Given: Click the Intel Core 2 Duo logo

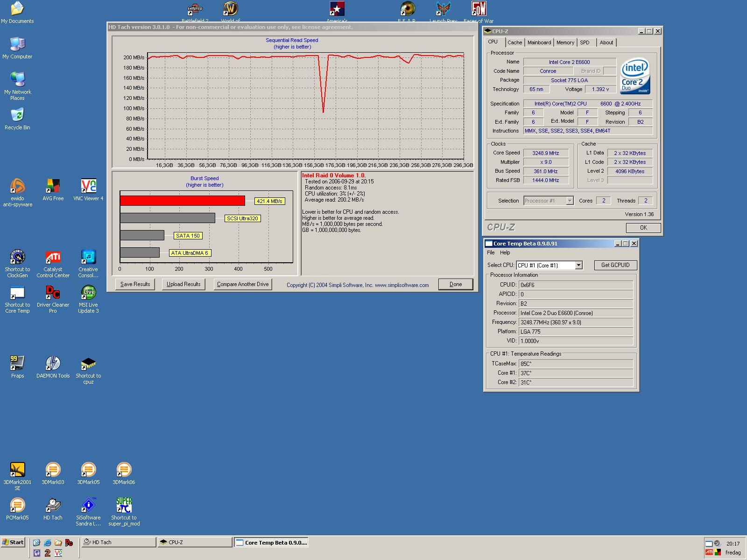Looking at the screenshot, I should (635, 77).
